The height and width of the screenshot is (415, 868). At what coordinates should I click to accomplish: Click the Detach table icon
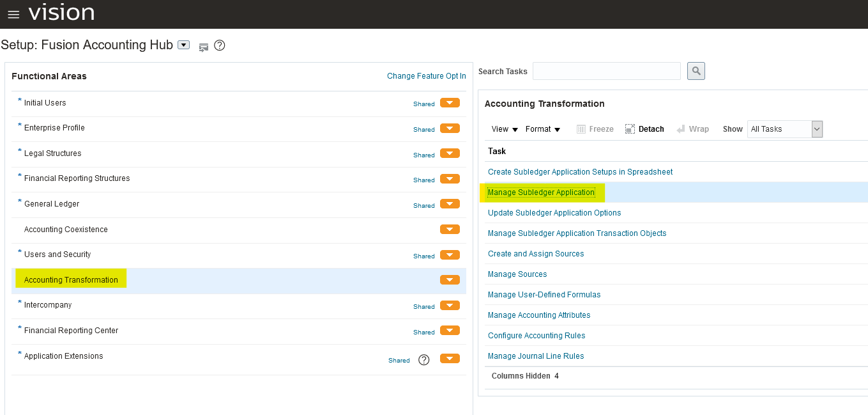point(630,129)
